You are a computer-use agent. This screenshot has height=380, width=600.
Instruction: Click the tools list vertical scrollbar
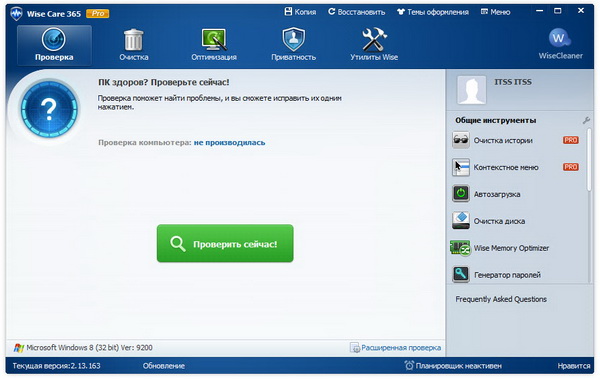coord(589,159)
